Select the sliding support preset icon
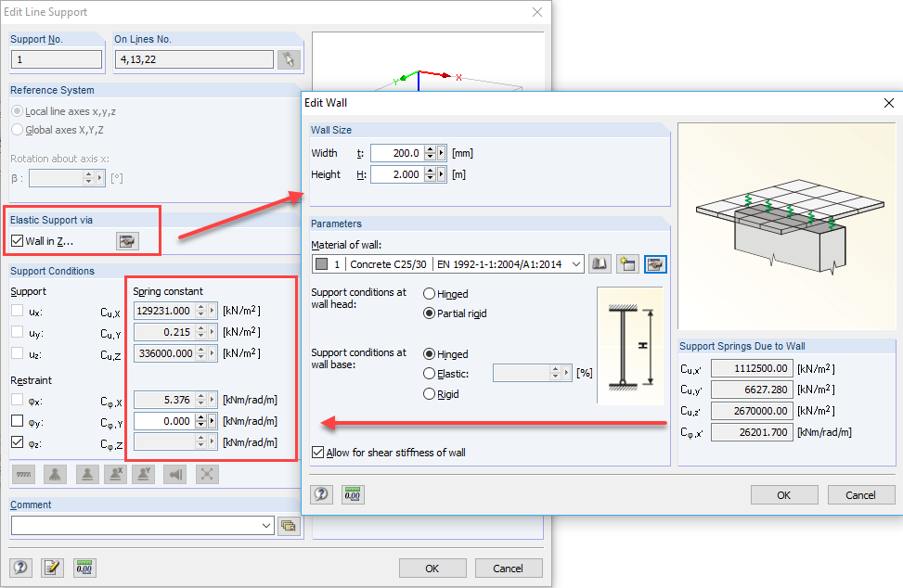 coord(175,474)
